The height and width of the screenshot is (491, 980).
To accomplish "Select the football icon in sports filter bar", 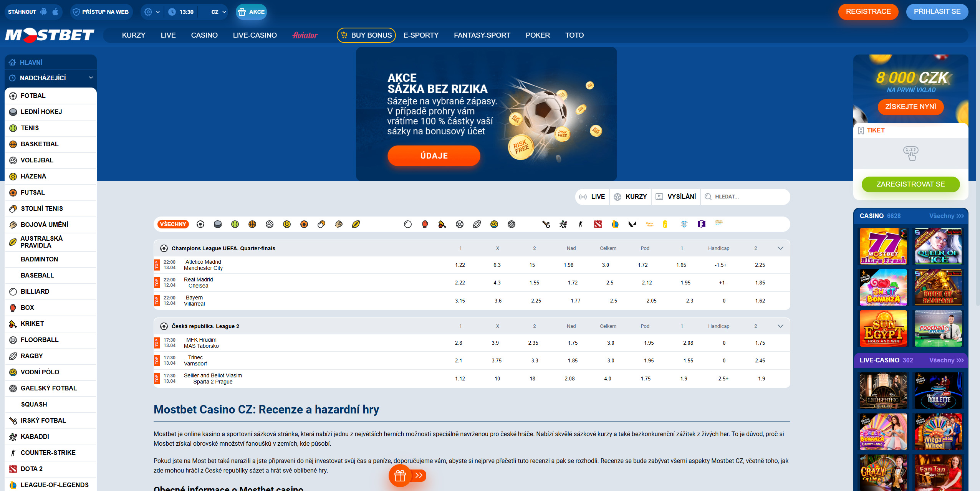I will pyautogui.click(x=200, y=224).
